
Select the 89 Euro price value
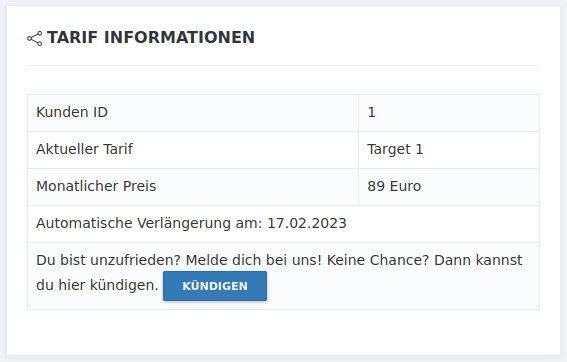tap(394, 186)
